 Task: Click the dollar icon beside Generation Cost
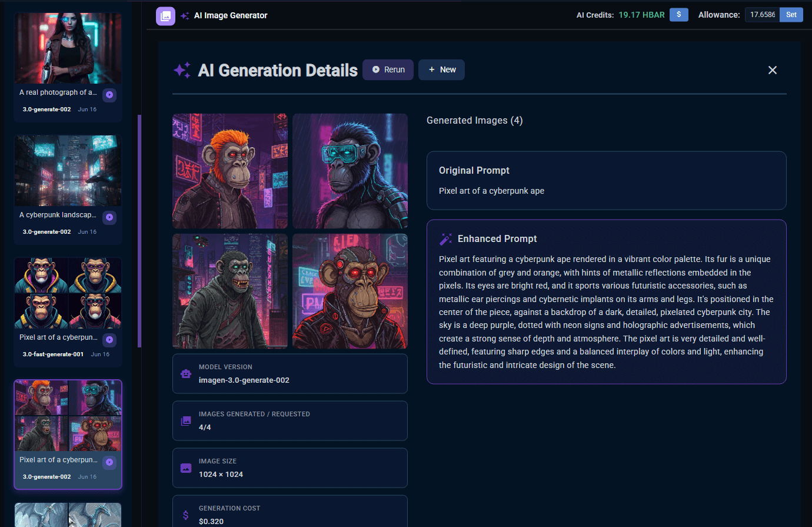click(x=186, y=515)
